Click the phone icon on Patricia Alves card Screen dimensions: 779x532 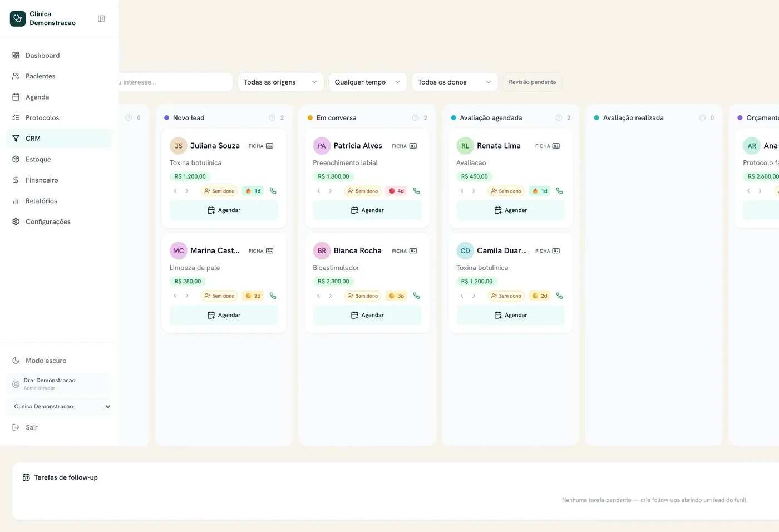417,191
